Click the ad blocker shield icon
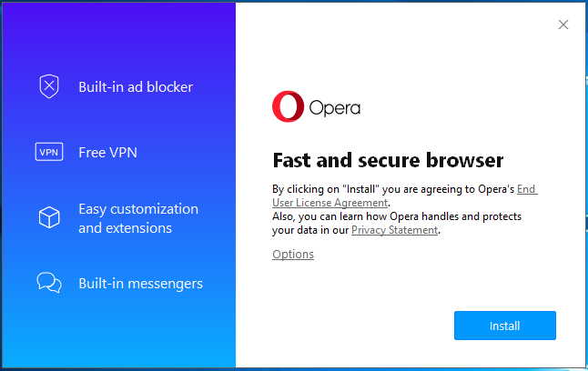 49,86
